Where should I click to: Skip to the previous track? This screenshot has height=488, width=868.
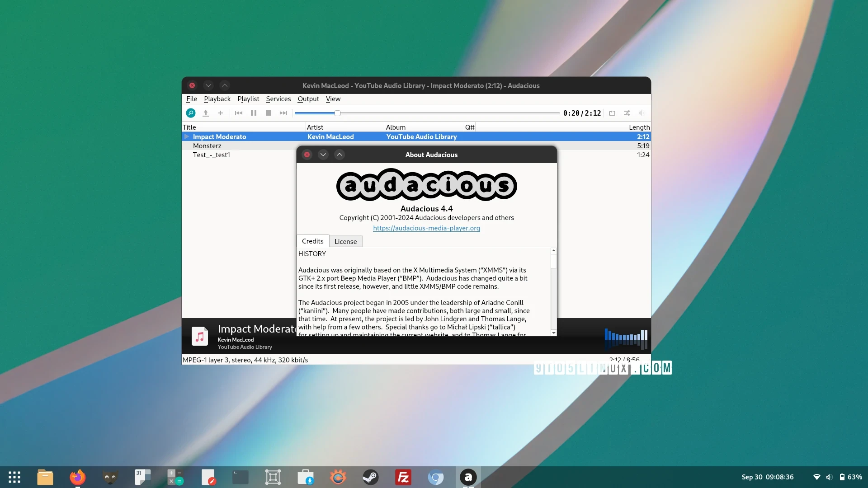pyautogui.click(x=239, y=113)
